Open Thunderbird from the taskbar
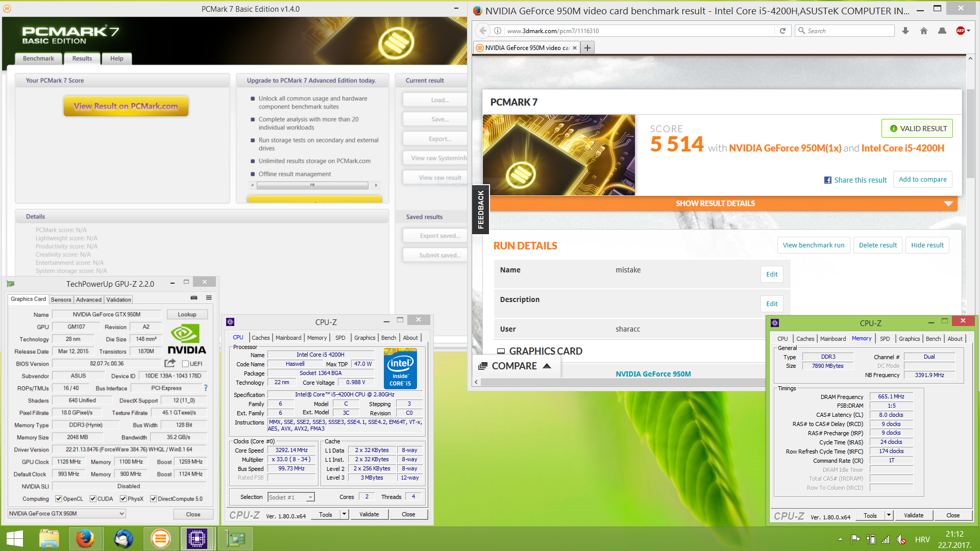This screenshot has height=551, width=980. pyautogui.click(x=123, y=539)
